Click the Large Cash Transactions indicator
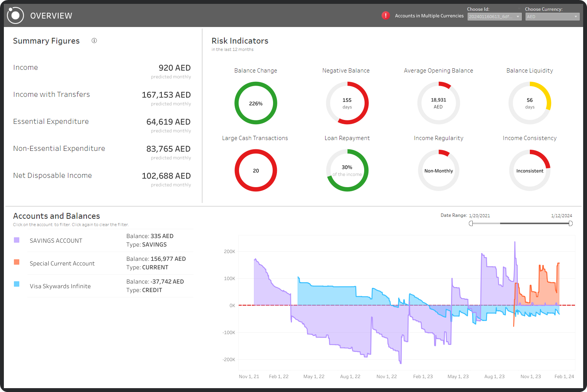587x392 pixels. [x=256, y=170]
